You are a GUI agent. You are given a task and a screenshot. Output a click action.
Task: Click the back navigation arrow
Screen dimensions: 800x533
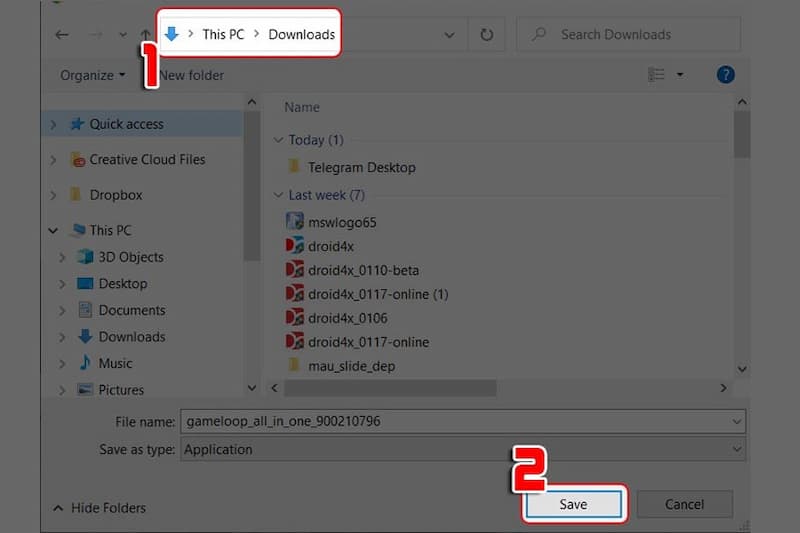[x=62, y=35]
